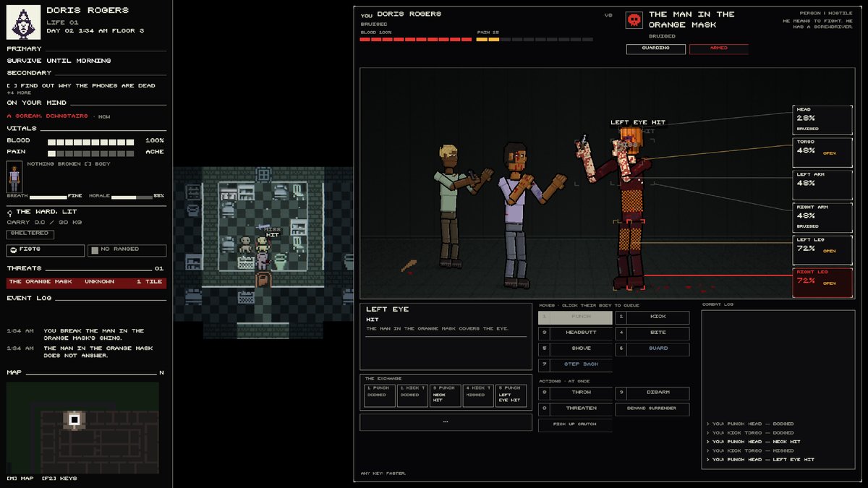This screenshot has height=488, width=868.
Task: Target the highlighted Right Leg 72% box
Action: click(822, 283)
